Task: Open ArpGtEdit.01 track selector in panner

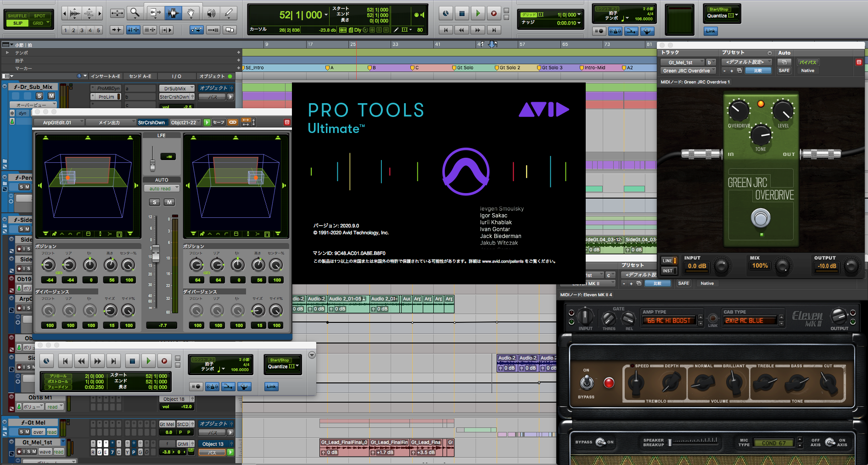Action: 59,122
